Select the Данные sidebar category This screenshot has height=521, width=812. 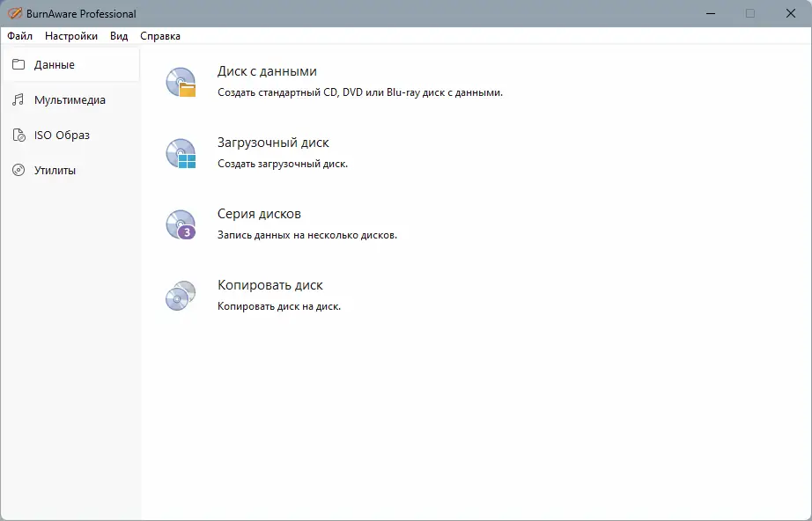[71, 64]
